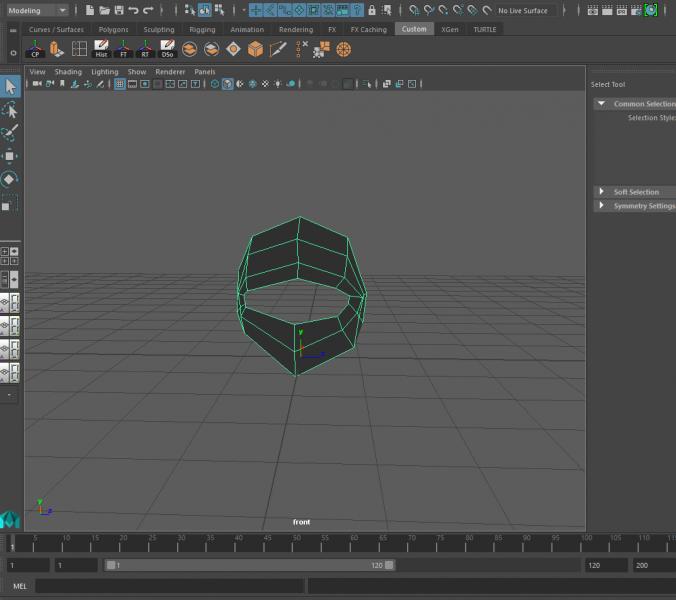Image resolution: width=676 pixels, height=600 pixels.
Task: Toggle snap to grids in status line
Action: [256, 10]
